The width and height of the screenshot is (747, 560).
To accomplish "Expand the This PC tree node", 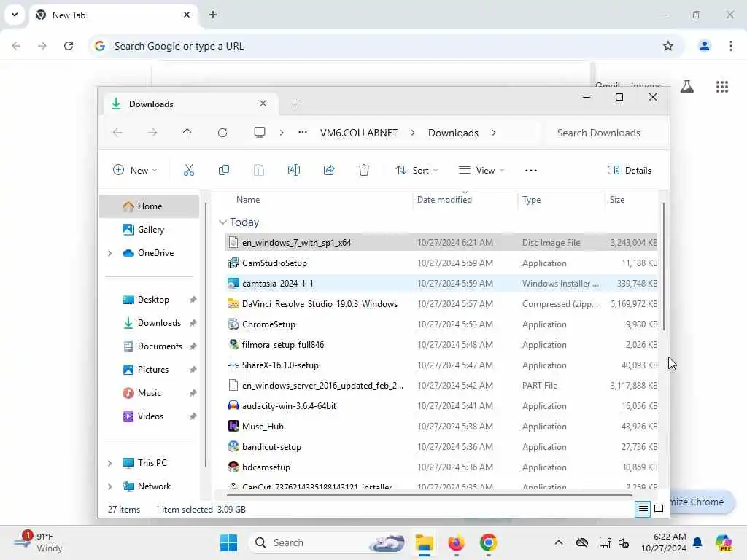I will pyautogui.click(x=110, y=463).
